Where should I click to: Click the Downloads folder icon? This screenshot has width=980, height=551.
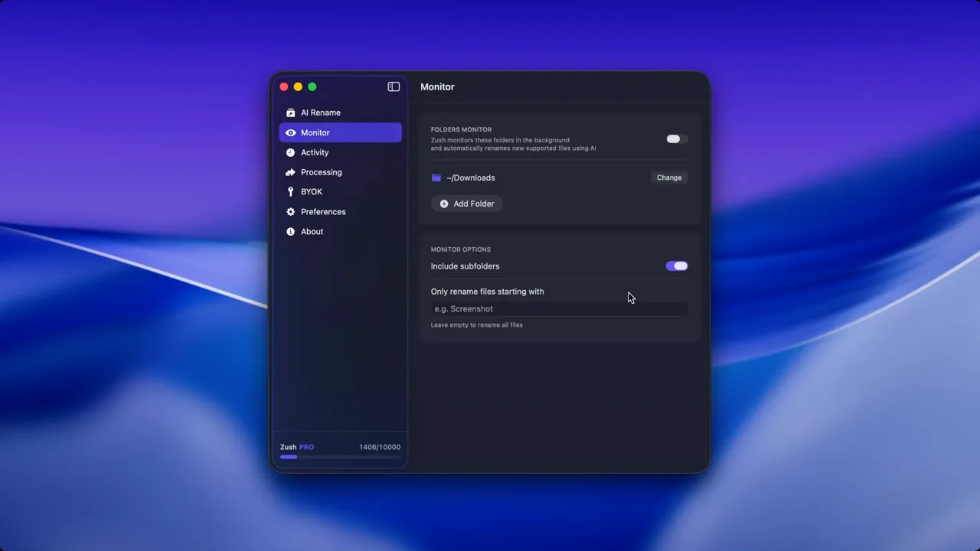tap(436, 178)
